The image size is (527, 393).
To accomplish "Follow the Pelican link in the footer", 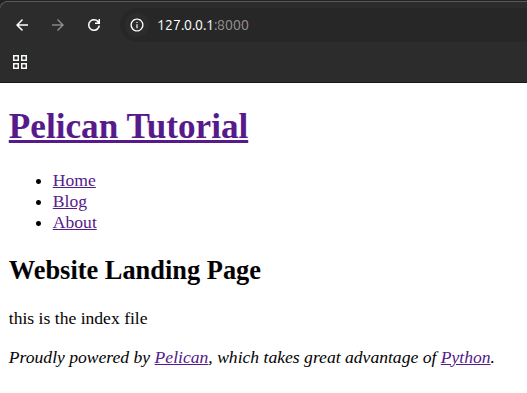I will tap(181, 358).
